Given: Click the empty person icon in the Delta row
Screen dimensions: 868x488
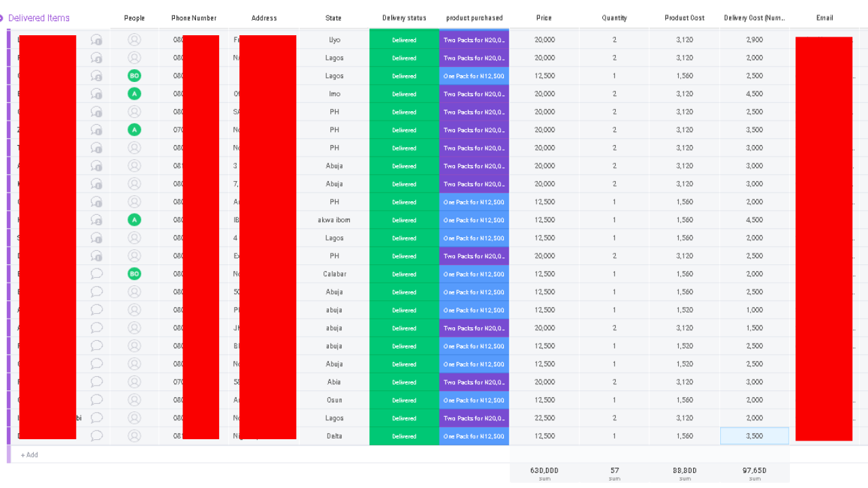Looking at the screenshot, I should (x=134, y=436).
